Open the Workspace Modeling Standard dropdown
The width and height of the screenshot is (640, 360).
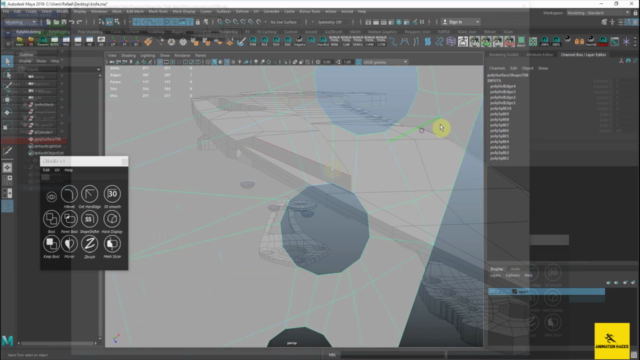(598, 13)
